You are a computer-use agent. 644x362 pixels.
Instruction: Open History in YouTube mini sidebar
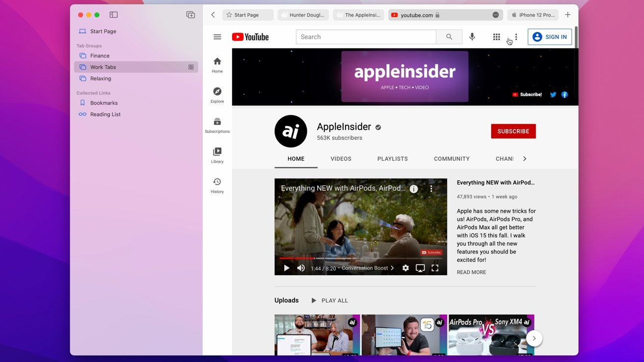[x=217, y=185]
